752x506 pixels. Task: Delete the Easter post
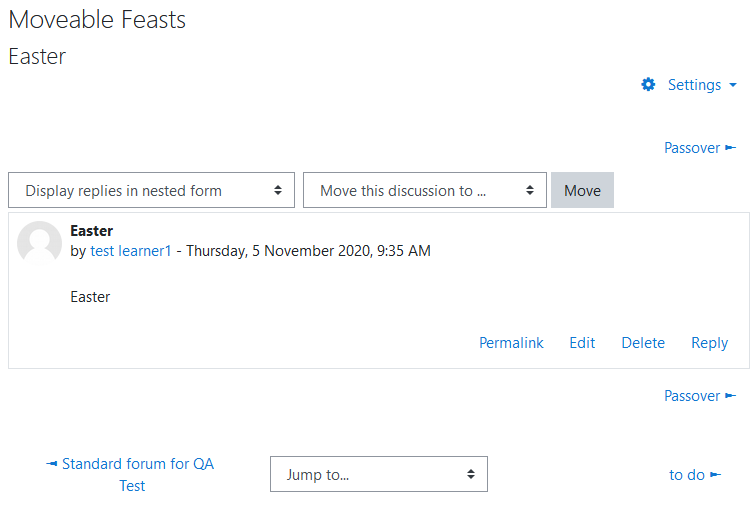pyautogui.click(x=643, y=343)
